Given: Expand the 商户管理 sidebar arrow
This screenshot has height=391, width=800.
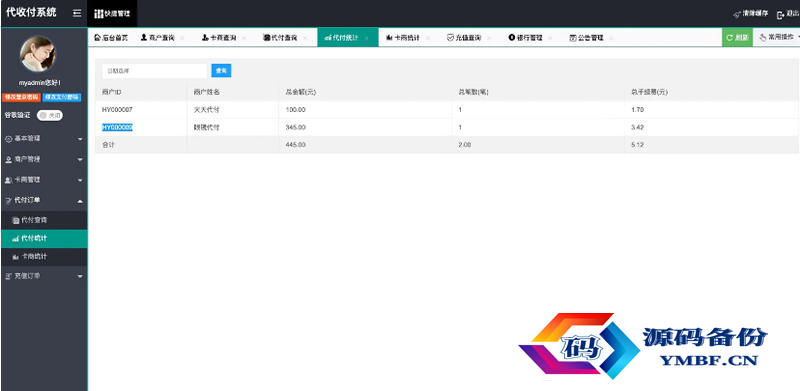Looking at the screenshot, I should (x=80, y=160).
